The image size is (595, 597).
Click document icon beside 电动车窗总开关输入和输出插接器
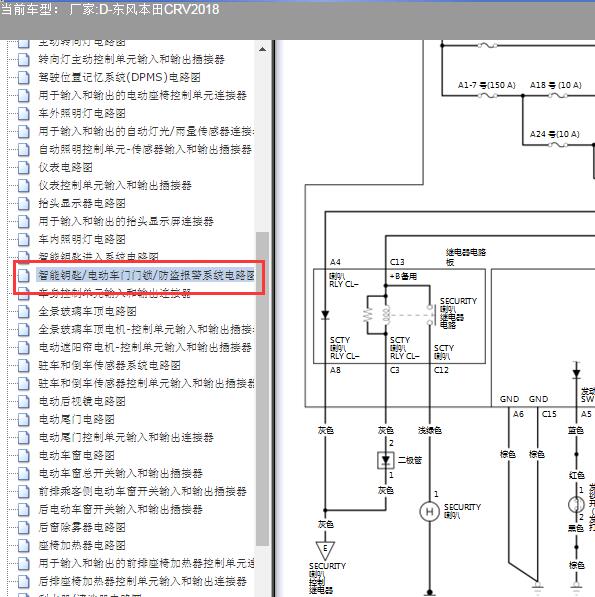point(24,474)
